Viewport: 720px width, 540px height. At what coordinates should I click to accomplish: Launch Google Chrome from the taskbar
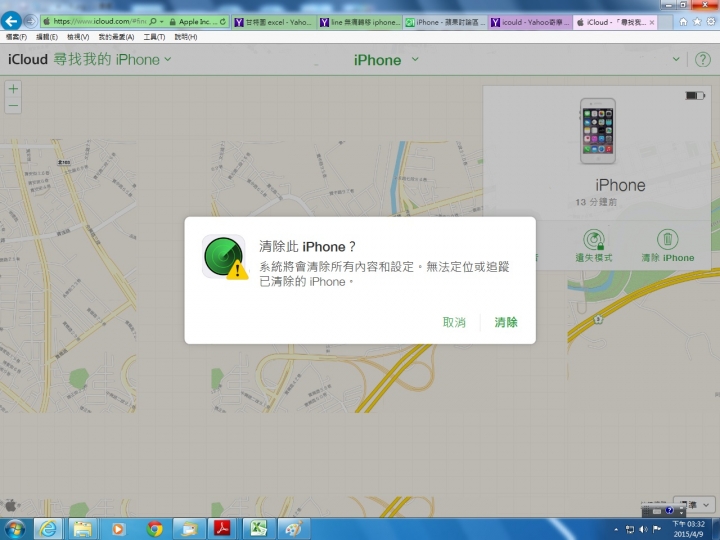(x=154, y=529)
